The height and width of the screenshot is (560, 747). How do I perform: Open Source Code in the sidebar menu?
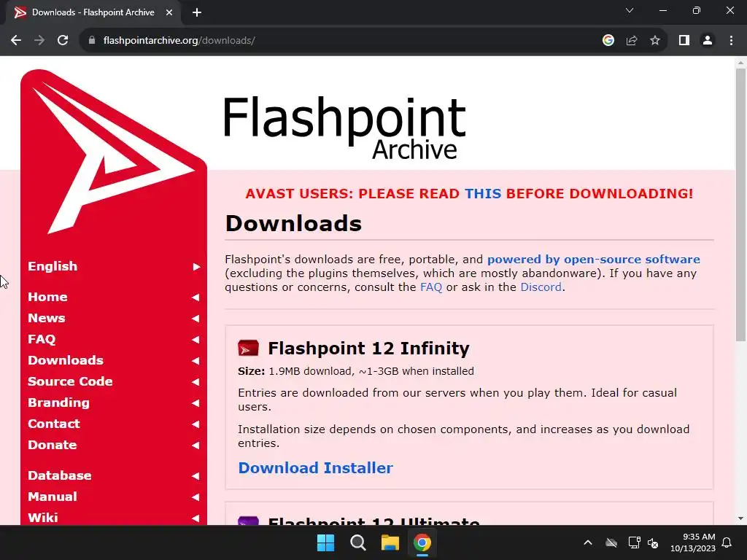114,381
